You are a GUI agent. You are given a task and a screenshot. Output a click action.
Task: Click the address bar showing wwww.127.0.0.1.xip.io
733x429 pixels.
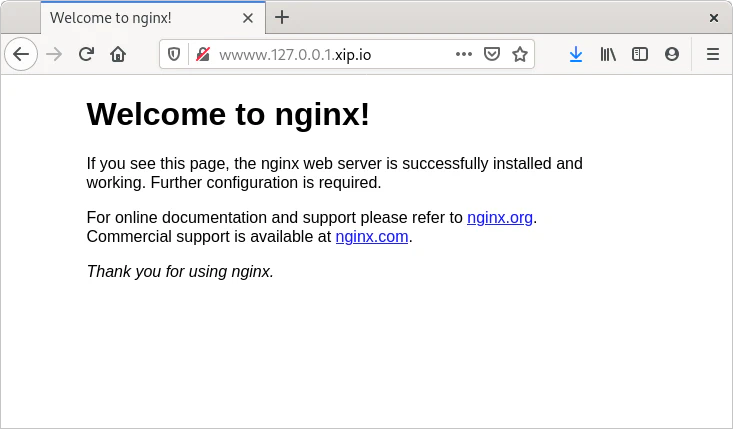pyautogui.click(x=330, y=55)
